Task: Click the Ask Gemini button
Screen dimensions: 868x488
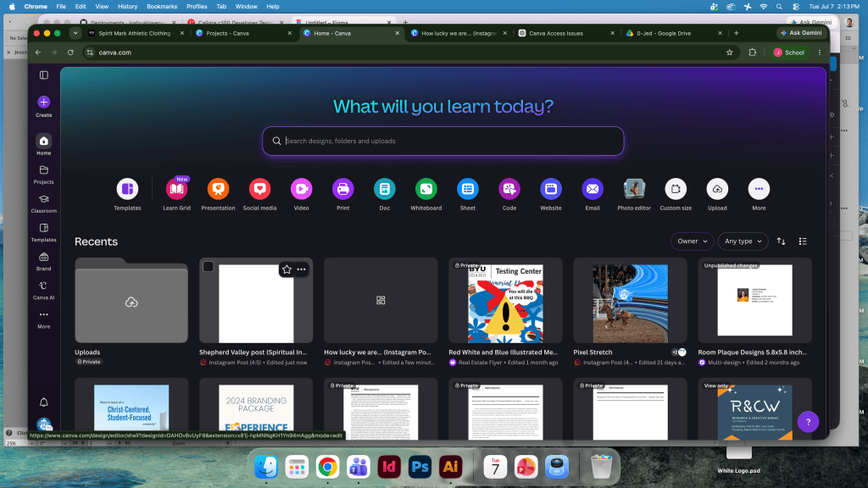Action: tap(801, 33)
